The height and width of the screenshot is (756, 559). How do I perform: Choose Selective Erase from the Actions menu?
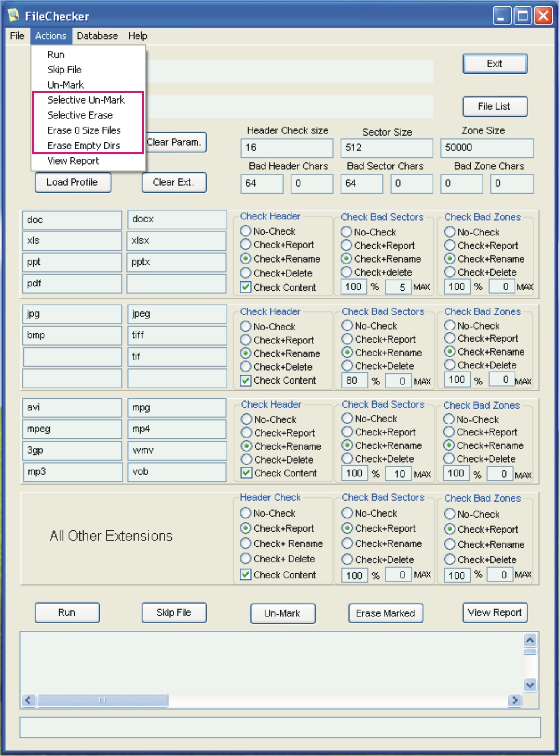point(80,115)
